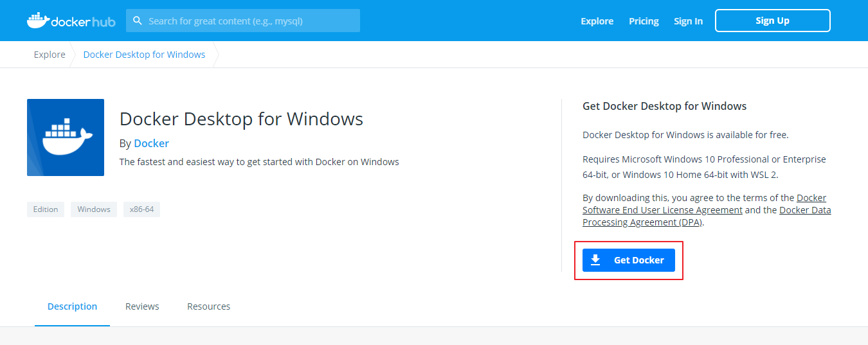Switch to the Description tab
This screenshot has height=345, width=868.
pyautogui.click(x=72, y=306)
